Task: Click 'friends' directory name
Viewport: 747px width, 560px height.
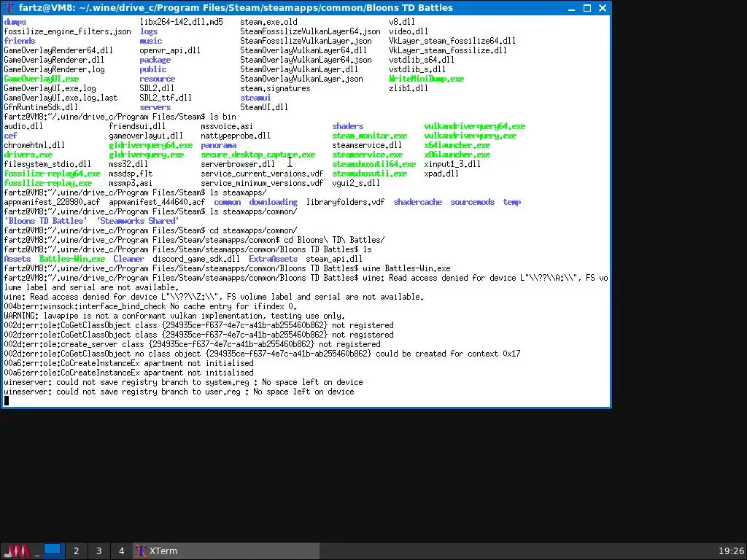Action: pos(20,41)
